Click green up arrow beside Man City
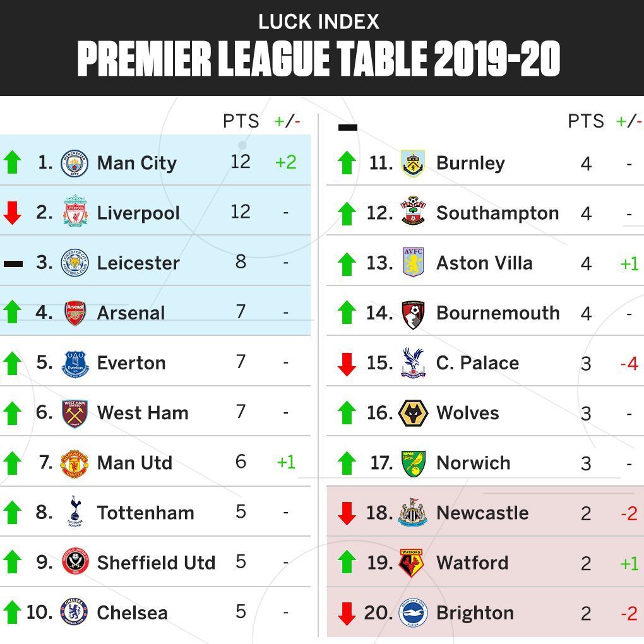This screenshot has height=644, width=644. (x=12, y=162)
